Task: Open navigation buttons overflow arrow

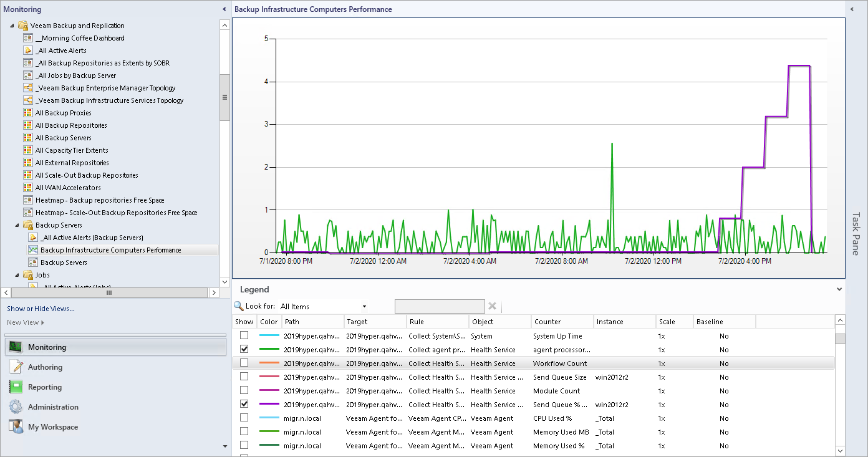Action: [225, 446]
